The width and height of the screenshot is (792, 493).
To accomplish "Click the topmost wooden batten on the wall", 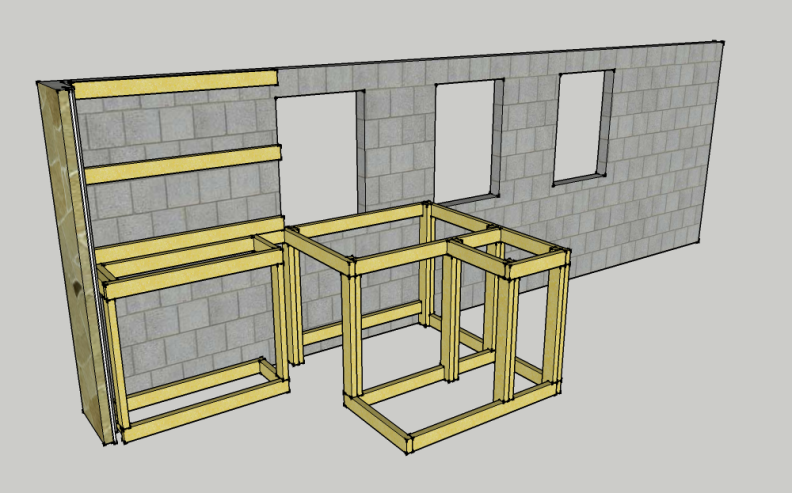I will tap(174, 84).
